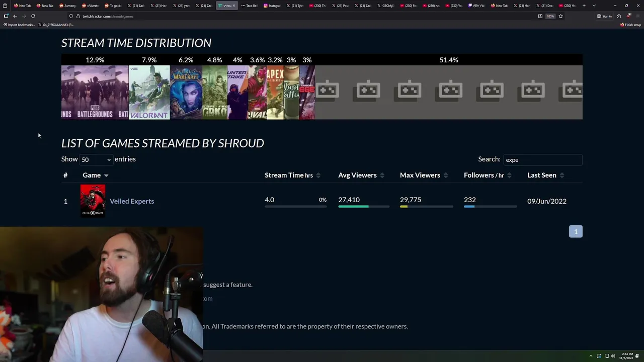Select the World of Warcraft cover image
The height and width of the screenshot is (362, 644).
point(186,93)
